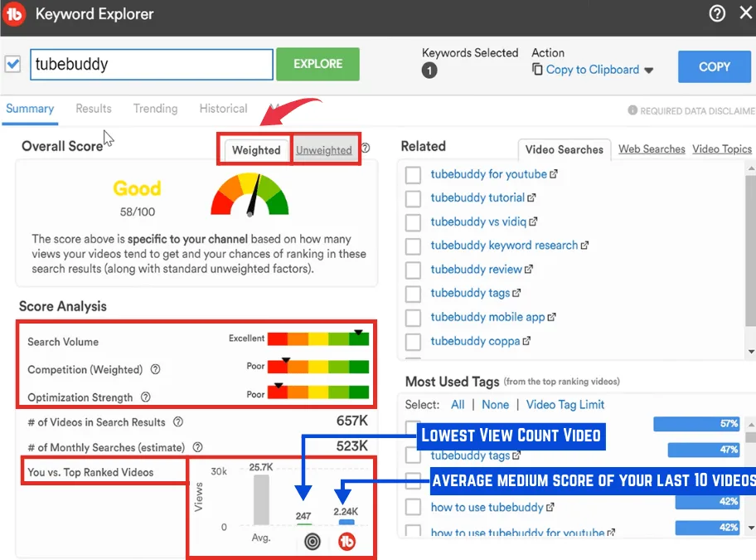Switch to the Summary tab
The image size is (756, 560).
click(x=30, y=109)
